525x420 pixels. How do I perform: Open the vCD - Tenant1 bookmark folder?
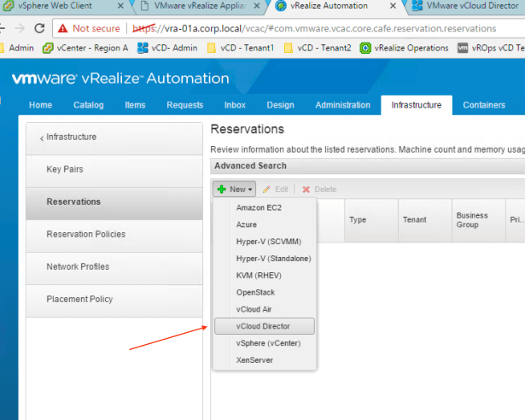(x=242, y=48)
